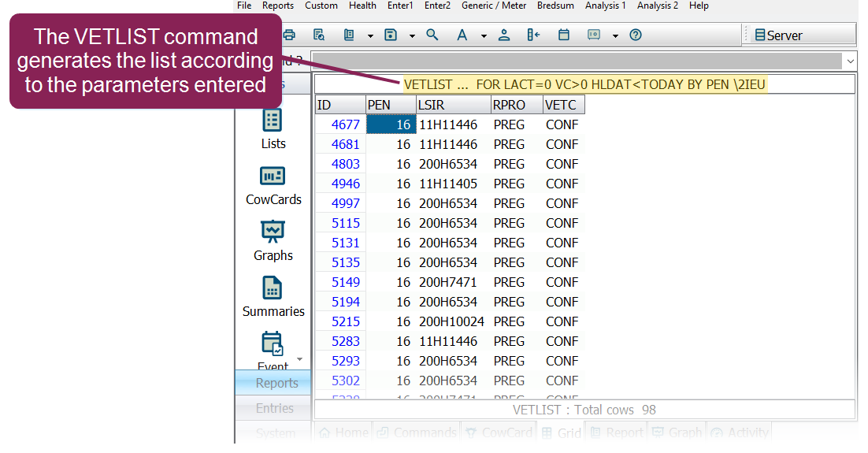The height and width of the screenshot is (453, 868).
Task: Select the highlighted PEN 16 cell of cow 4677
Action: click(x=391, y=124)
